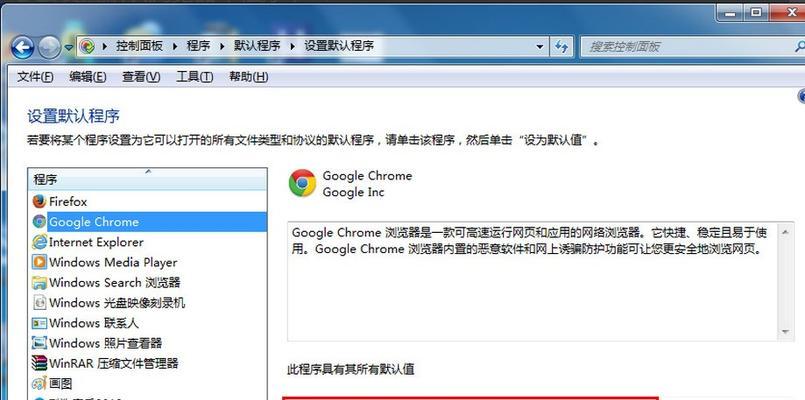Click the description box scroll down arrow
Screen dimensions: 805x400
pos(785,332)
